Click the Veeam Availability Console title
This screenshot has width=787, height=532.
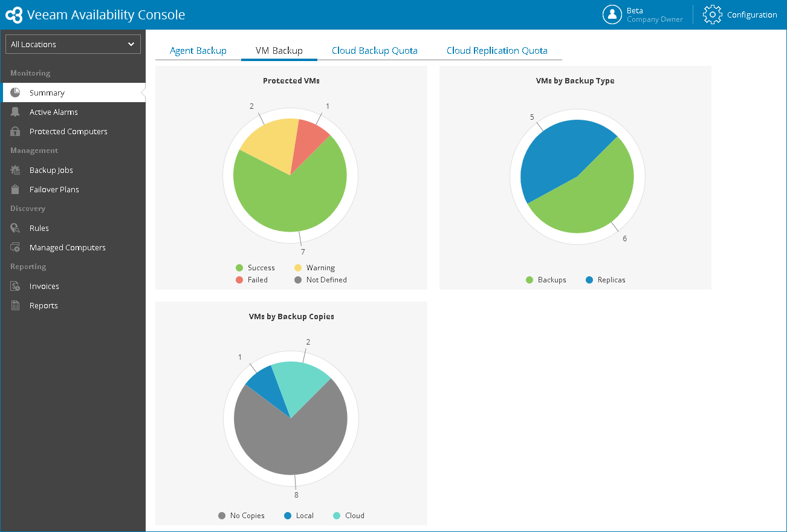click(106, 15)
